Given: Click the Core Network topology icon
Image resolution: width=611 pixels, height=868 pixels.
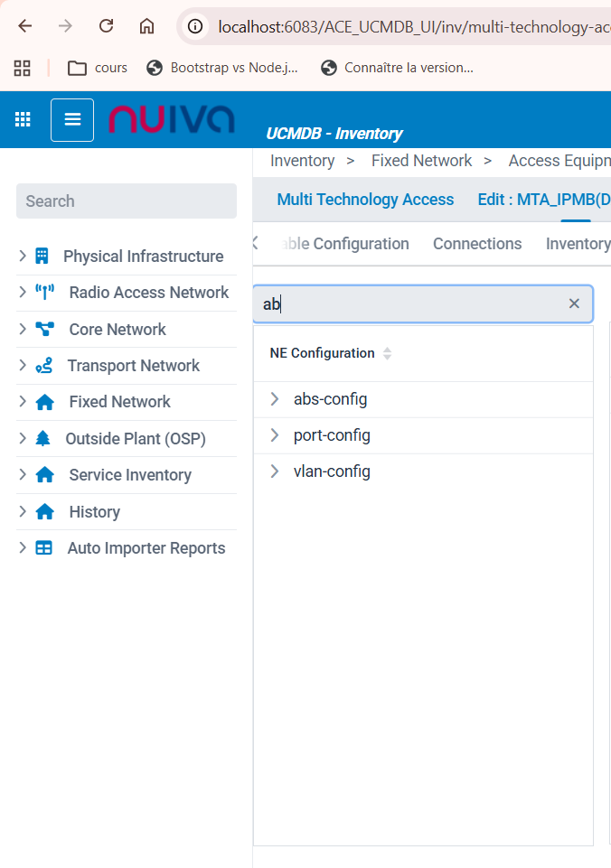Looking at the screenshot, I should tap(44, 330).
